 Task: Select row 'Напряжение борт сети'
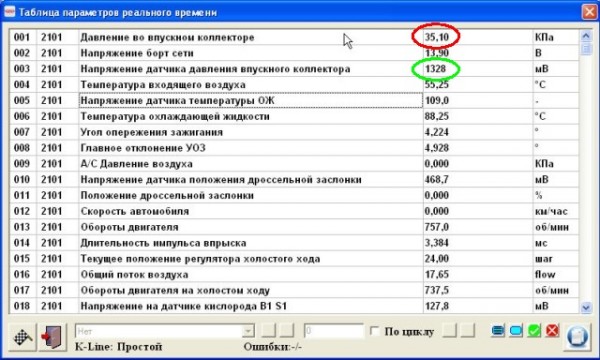click(x=294, y=53)
